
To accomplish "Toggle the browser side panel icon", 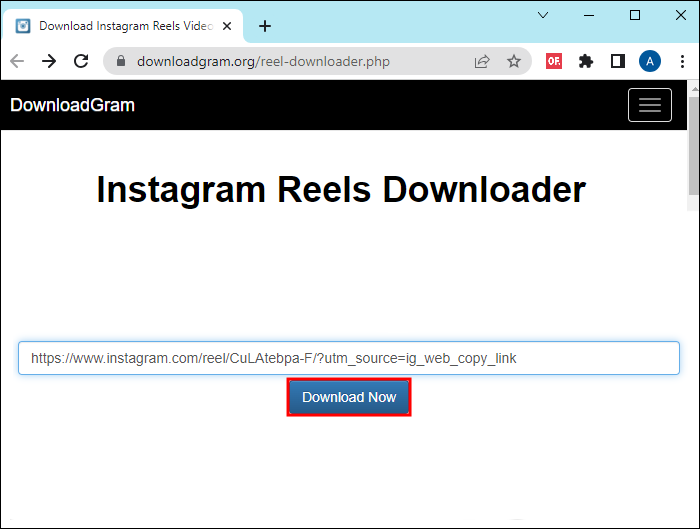I will point(618,61).
